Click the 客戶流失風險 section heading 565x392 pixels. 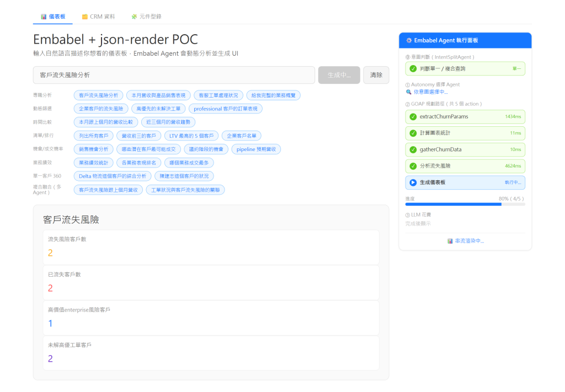pyautogui.click(x=71, y=219)
